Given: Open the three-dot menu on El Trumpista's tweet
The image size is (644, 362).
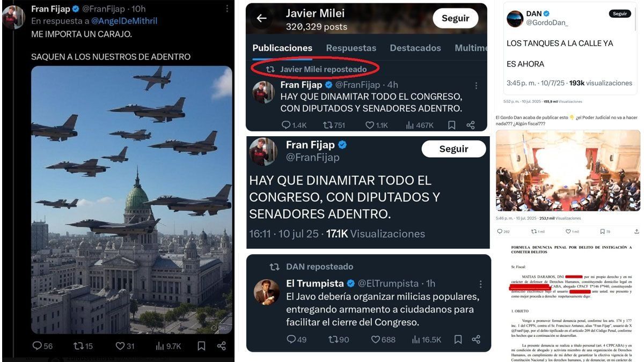Looking at the screenshot, I should [x=481, y=284].
